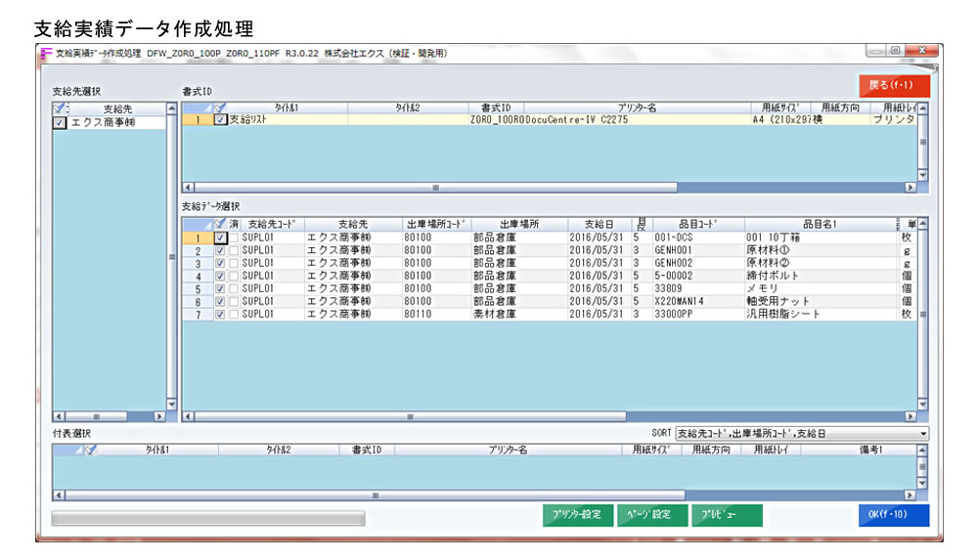Viewport: 978px width, 560px height.
Task: Toggle checkbox for row 3 GENH002
Action: [x=219, y=263]
